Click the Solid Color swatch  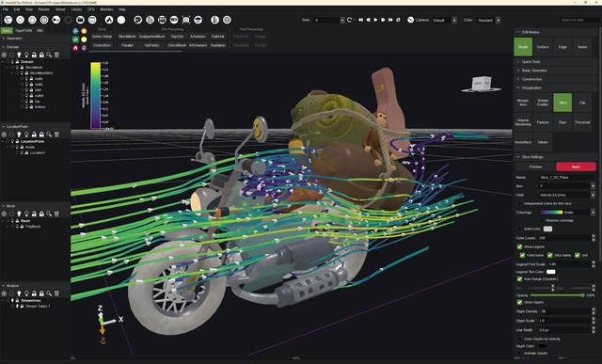click(547, 229)
